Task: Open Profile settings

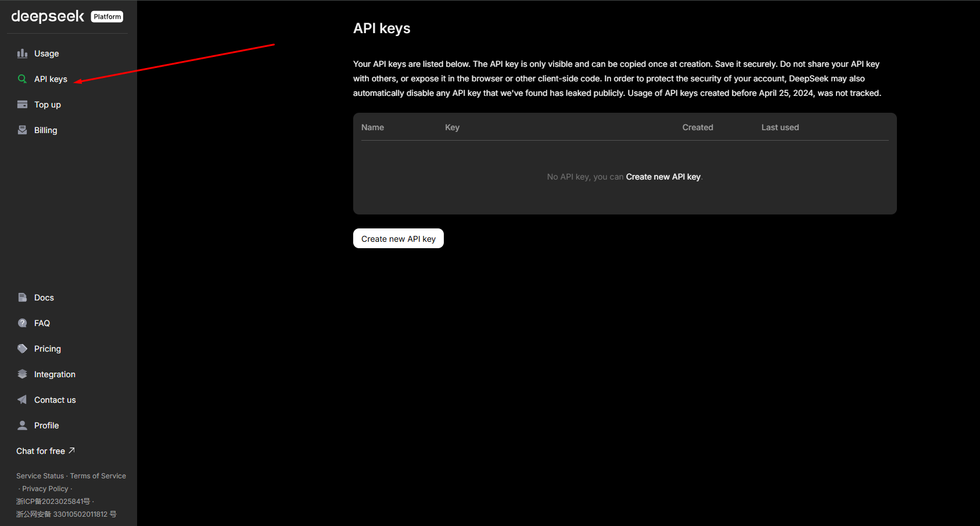Action: pyautogui.click(x=46, y=425)
